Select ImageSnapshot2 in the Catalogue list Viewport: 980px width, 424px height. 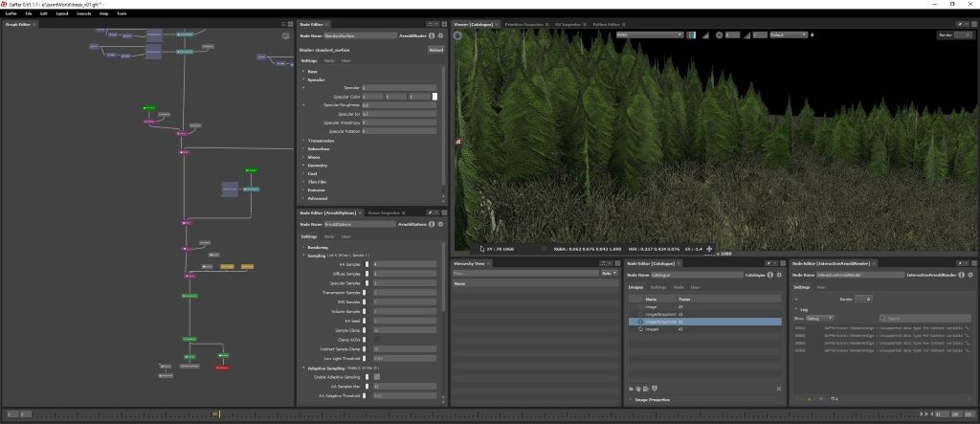click(660, 322)
